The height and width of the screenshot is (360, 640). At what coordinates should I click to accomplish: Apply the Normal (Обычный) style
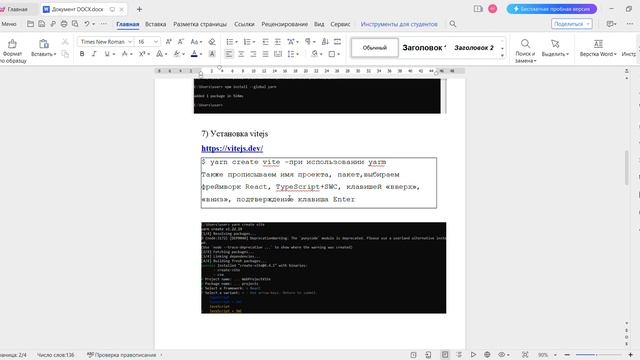[x=375, y=48]
